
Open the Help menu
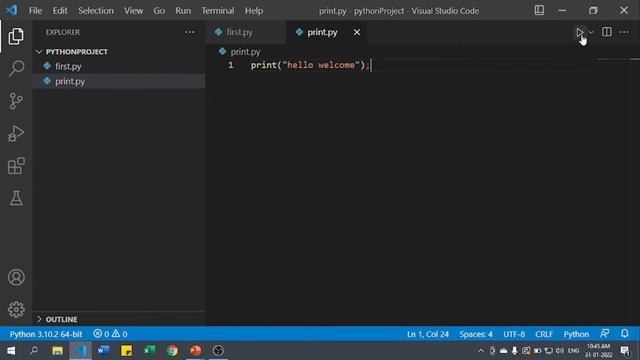coord(253,11)
